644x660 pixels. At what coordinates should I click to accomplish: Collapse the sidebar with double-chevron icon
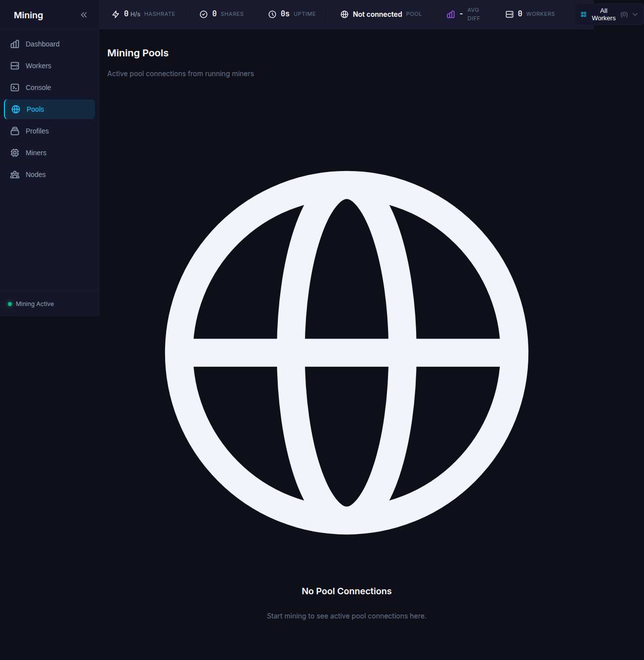(x=84, y=15)
